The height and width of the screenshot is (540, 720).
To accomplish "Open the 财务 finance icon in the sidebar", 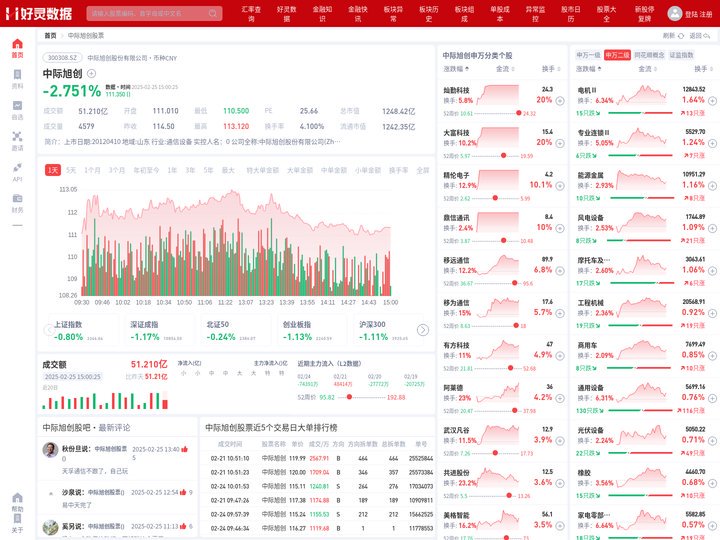I will tap(17, 198).
